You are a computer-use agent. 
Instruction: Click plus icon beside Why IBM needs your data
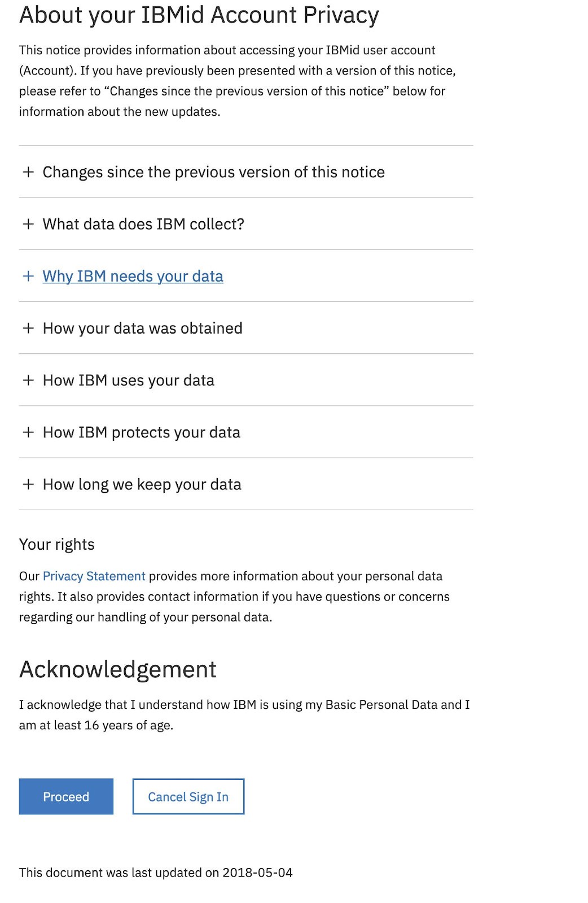28,276
